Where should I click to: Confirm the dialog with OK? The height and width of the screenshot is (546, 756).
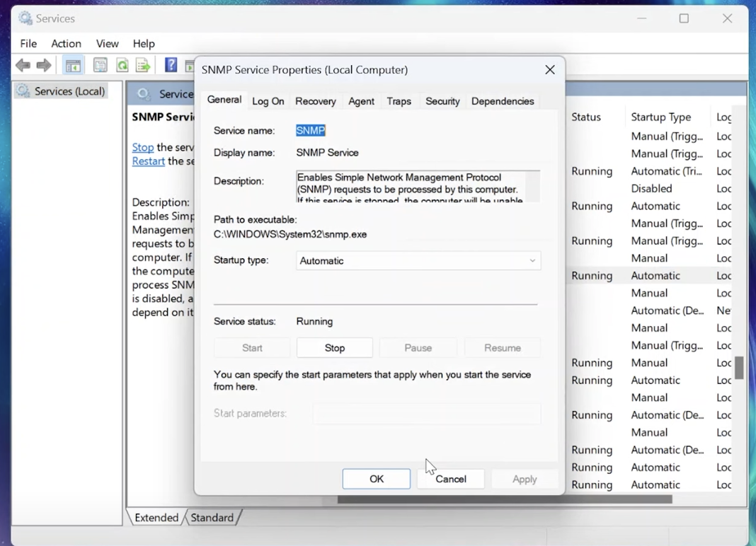click(x=377, y=479)
